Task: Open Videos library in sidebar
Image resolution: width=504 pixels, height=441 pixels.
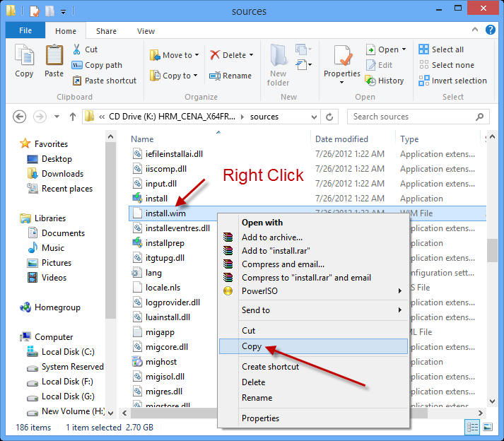Action: (47, 278)
